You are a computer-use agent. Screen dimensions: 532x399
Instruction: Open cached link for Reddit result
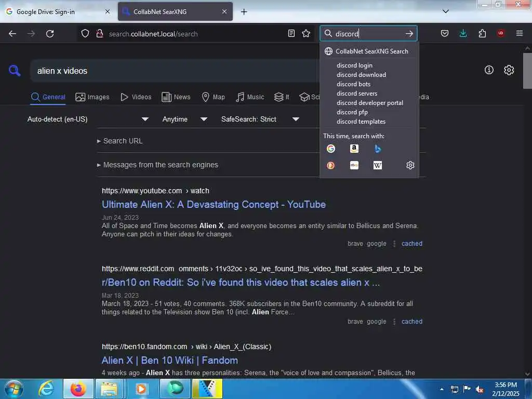(412, 322)
